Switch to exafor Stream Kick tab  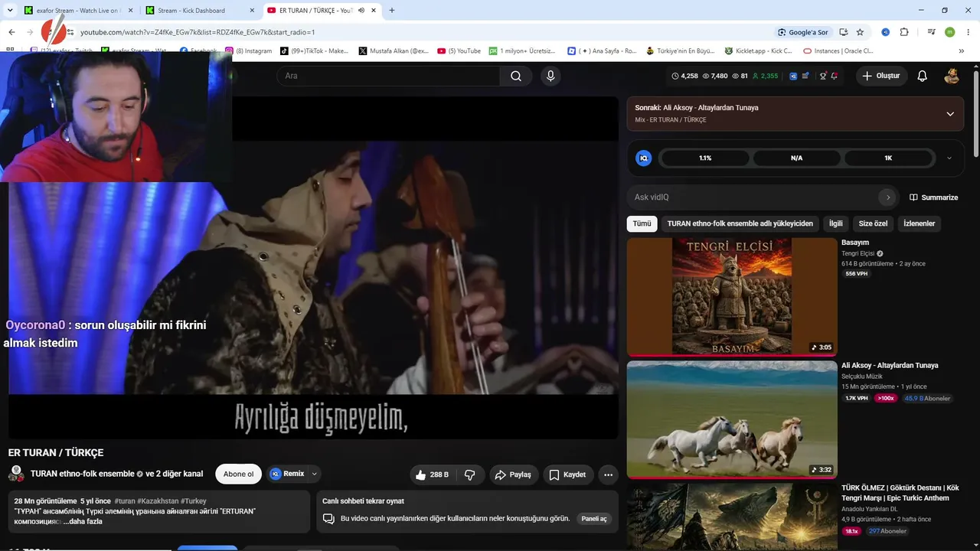[x=77, y=10]
